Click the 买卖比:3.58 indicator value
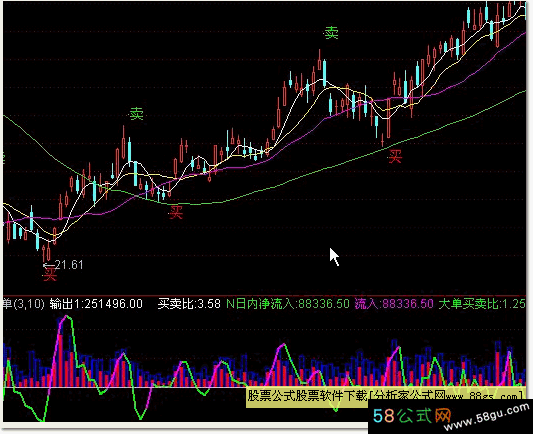Viewport: 533px width, 434px height. 189,303
